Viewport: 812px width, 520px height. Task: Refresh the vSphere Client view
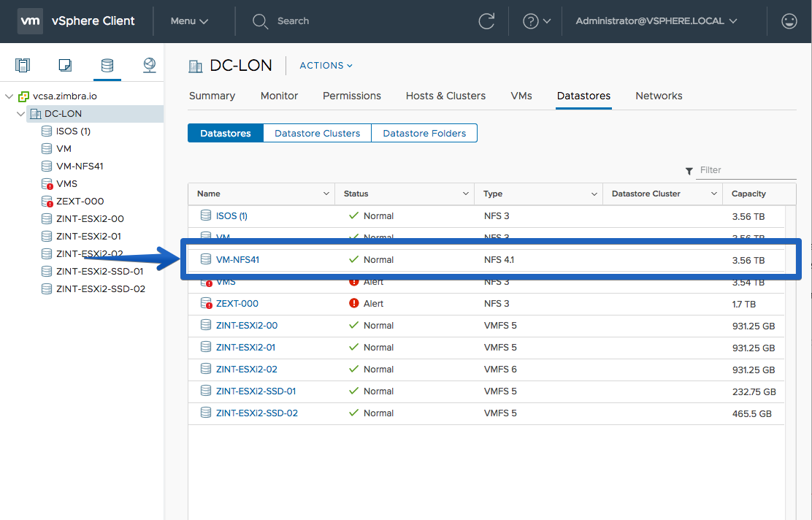click(x=486, y=21)
